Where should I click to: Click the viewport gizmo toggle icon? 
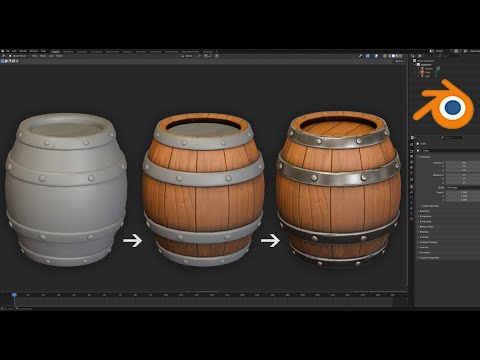[x=368, y=56]
